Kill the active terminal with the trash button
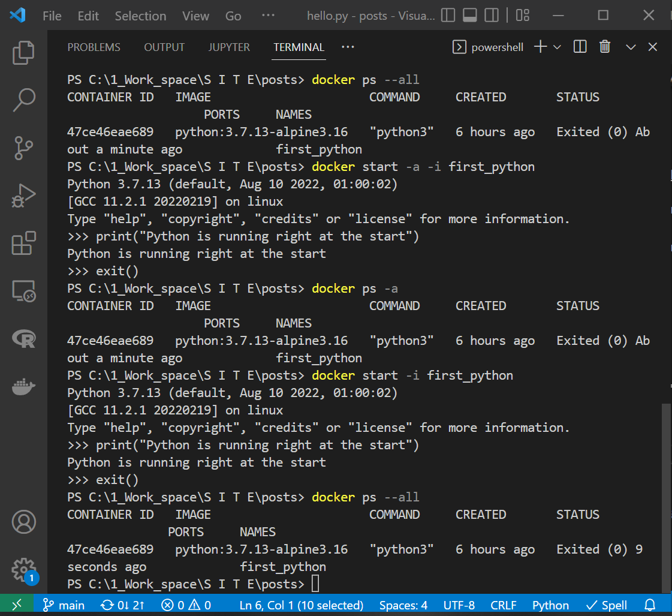 click(x=605, y=47)
